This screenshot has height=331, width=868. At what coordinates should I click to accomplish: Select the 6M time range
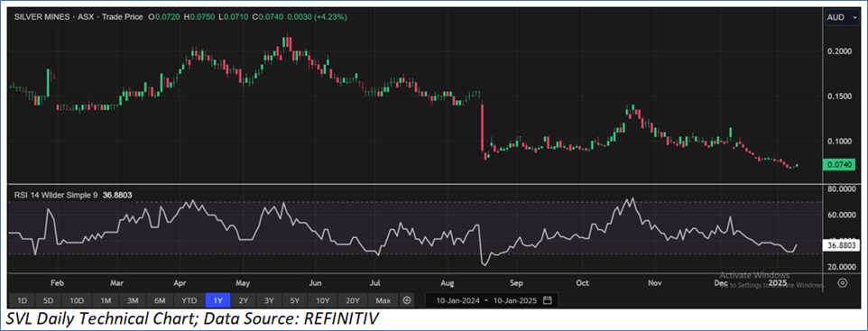click(x=161, y=300)
